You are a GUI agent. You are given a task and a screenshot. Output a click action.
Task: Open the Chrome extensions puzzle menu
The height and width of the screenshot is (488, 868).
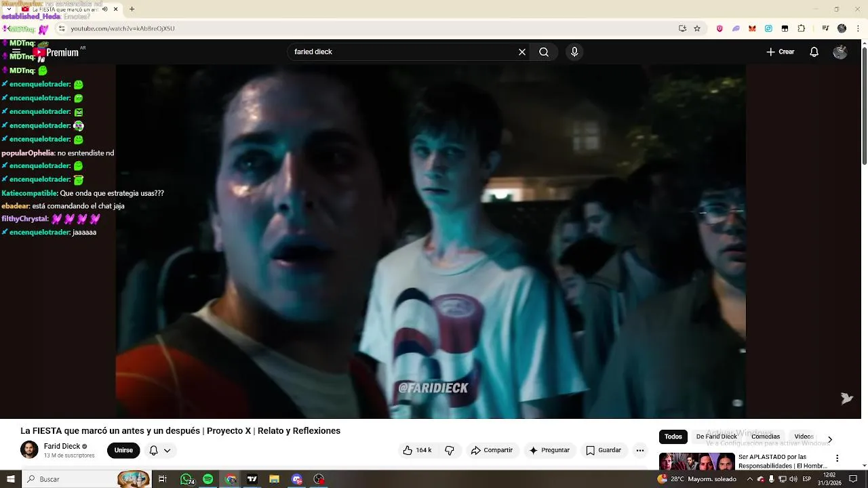coord(801,28)
